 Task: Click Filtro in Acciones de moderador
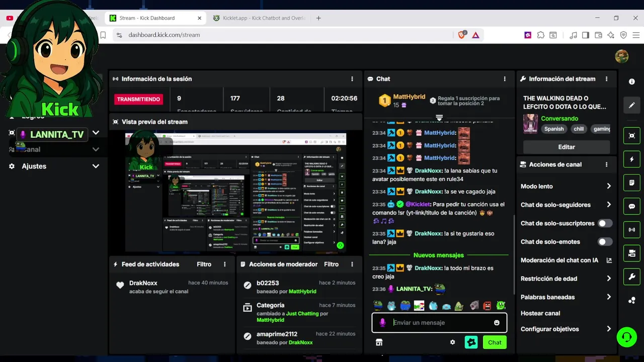331,264
